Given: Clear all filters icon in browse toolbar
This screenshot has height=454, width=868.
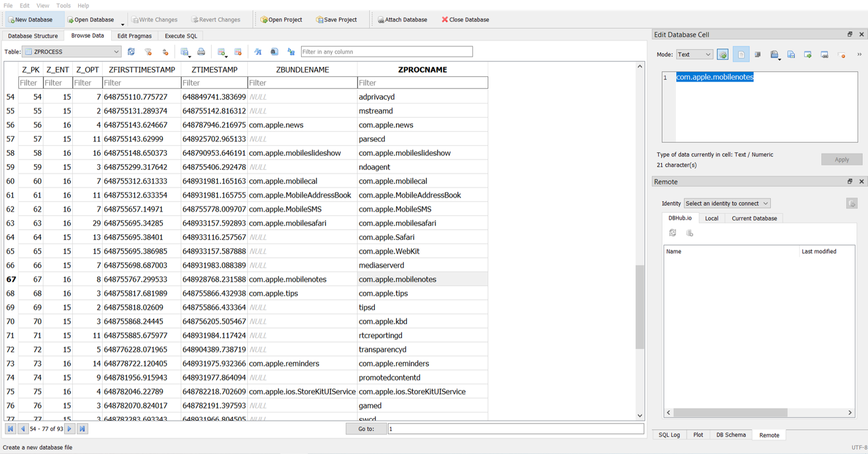Looking at the screenshot, I should pyautogui.click(x=148, y=52).
